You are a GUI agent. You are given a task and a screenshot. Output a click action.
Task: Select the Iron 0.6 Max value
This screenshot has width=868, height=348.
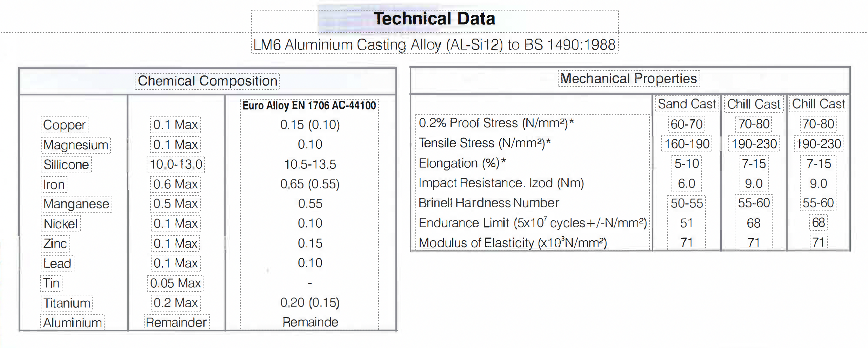[x=175, y=184]
